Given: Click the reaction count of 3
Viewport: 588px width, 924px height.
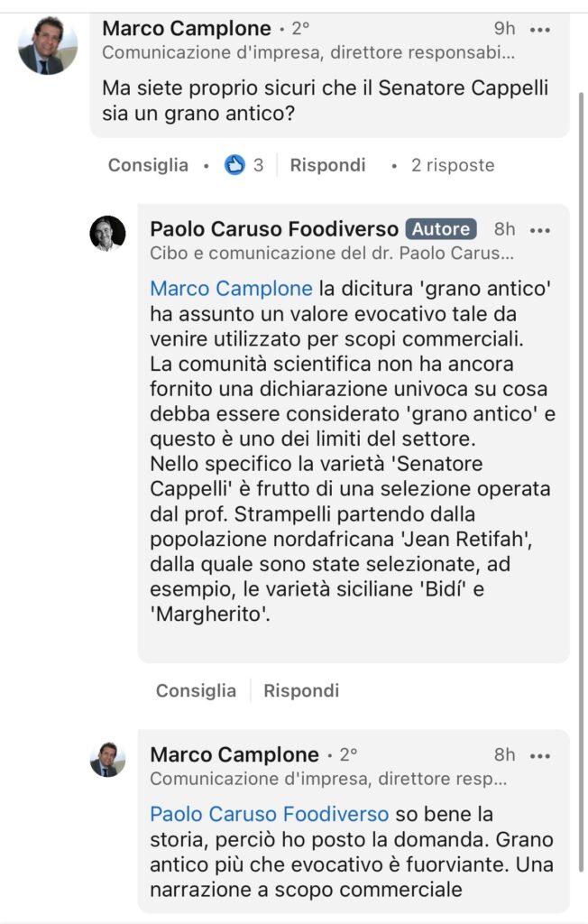Looking at the screenshot, I should coord(259,165).
